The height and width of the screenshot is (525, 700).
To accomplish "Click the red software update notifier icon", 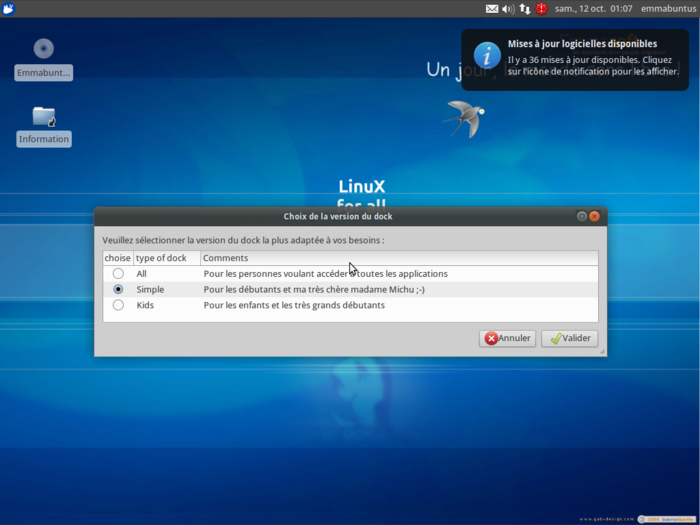I will coord(541,9).
